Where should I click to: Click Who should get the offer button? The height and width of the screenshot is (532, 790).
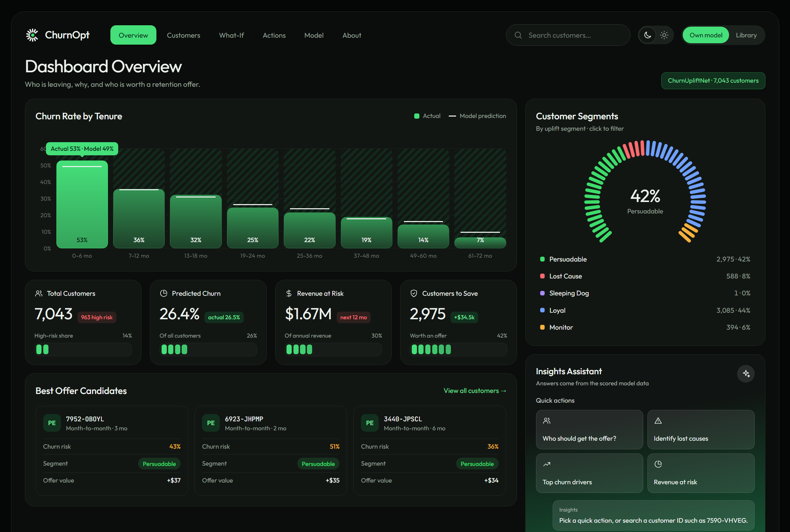[x=589, y=429]
